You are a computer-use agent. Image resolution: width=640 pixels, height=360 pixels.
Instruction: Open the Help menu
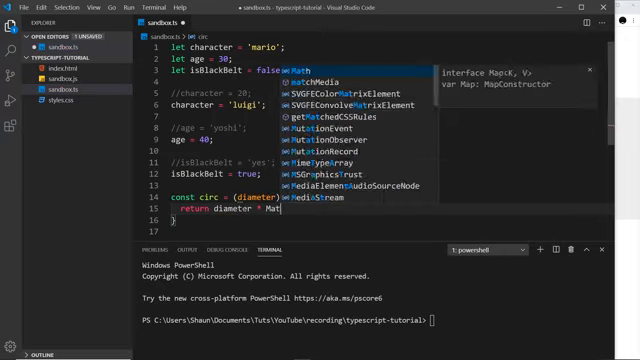tap(180, 7)
